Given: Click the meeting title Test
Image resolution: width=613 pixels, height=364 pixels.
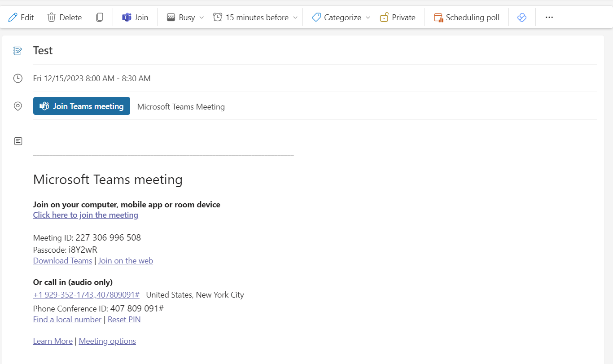Looking at the screenshot, I should point(43,51).
